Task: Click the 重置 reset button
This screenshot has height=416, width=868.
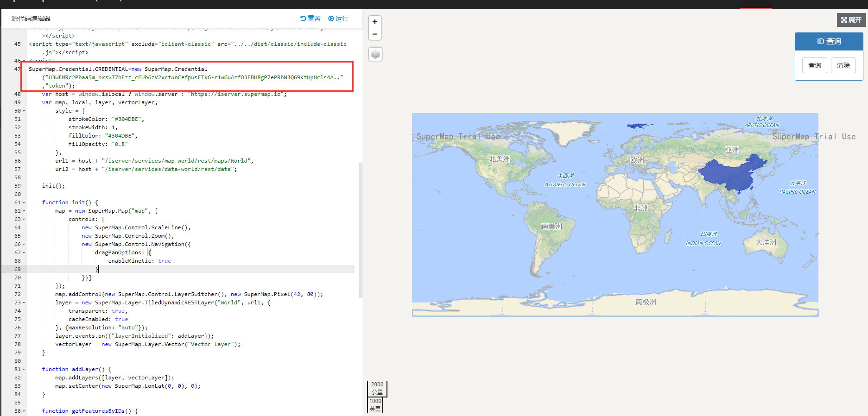Action: click(310, 19)
